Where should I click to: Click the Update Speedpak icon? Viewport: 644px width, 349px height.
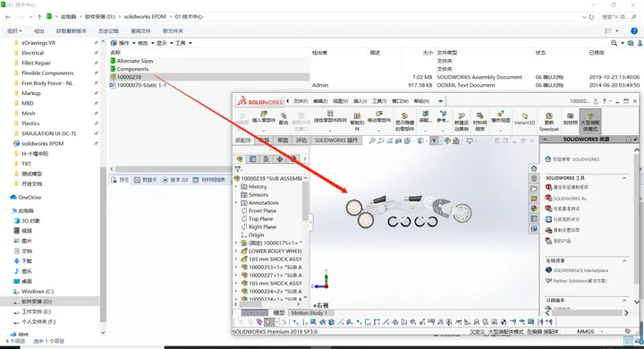[x=548, y=122]
